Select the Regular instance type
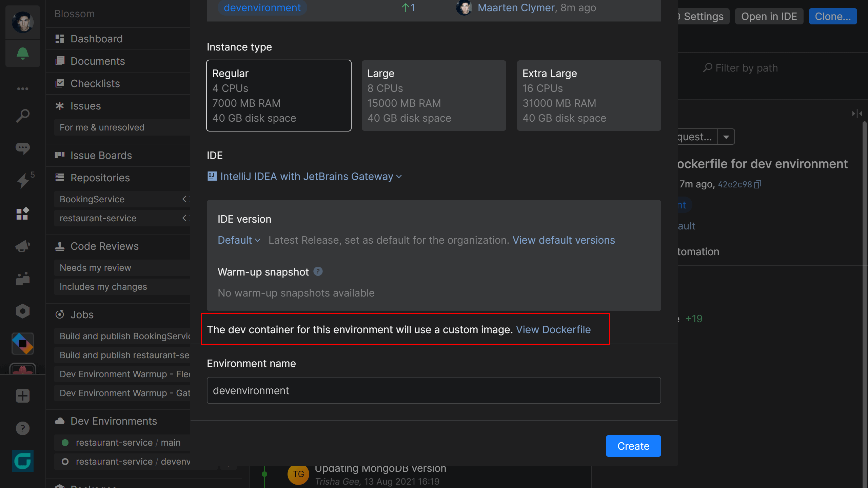 [278, 95]
